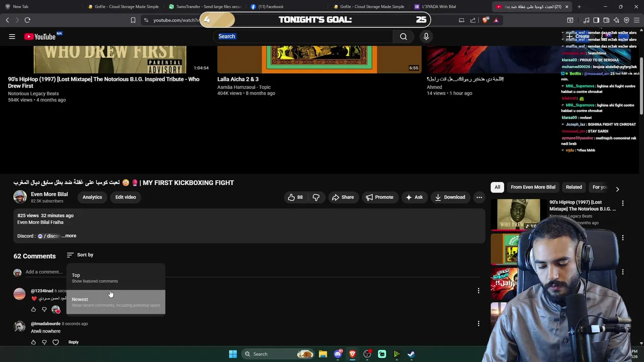
Task: Go to YouTube home via logo
Action: point(40,36)
